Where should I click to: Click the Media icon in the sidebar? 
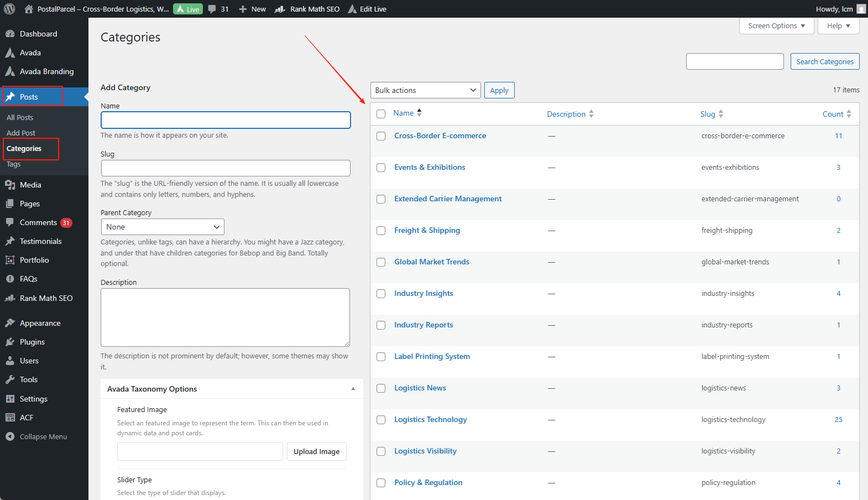coord(10,185)
